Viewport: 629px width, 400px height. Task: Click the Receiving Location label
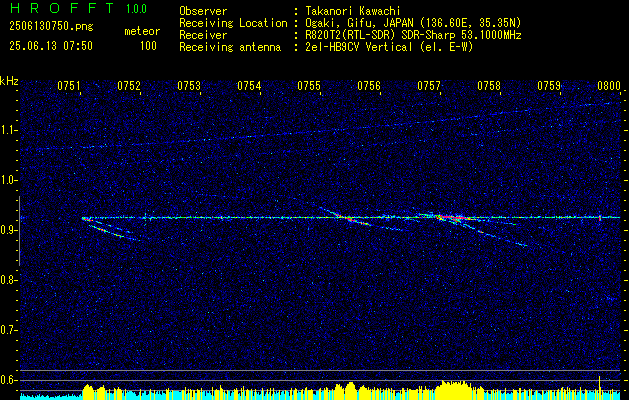233,23
